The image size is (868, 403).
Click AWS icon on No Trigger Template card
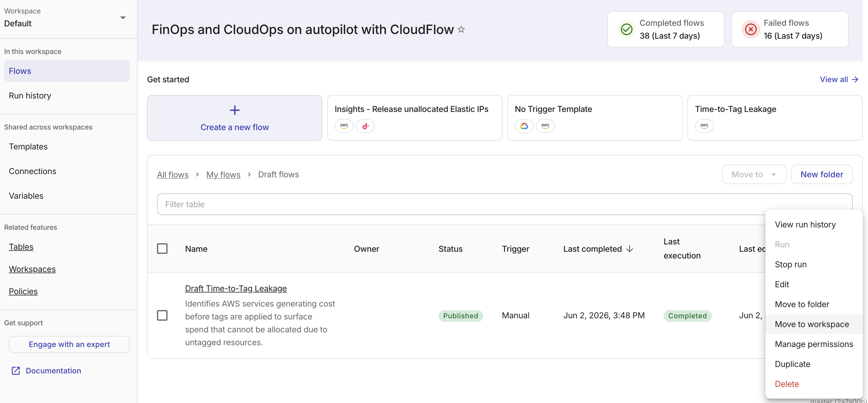(x=545, y=126)
